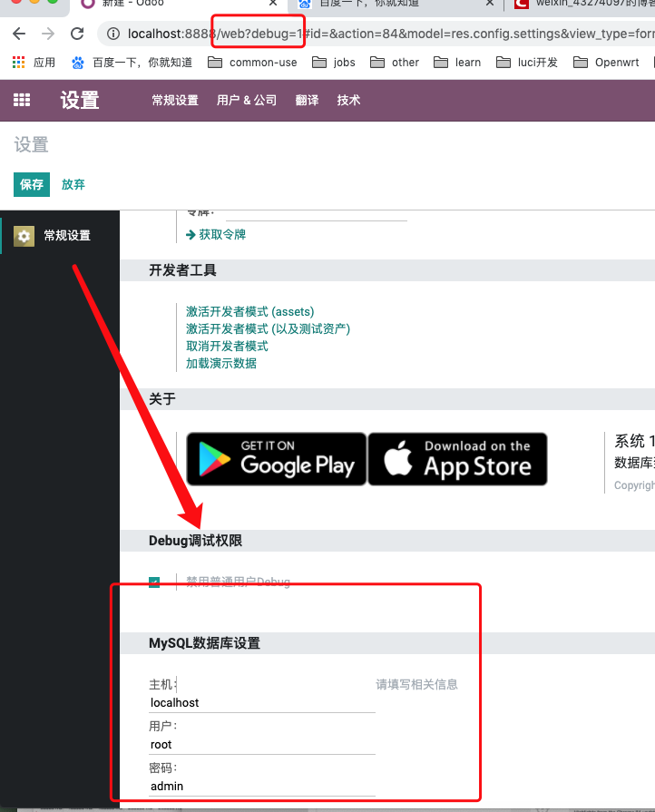Click the 加载演示数据 link
655x812 pixels.
pos(221,363)
